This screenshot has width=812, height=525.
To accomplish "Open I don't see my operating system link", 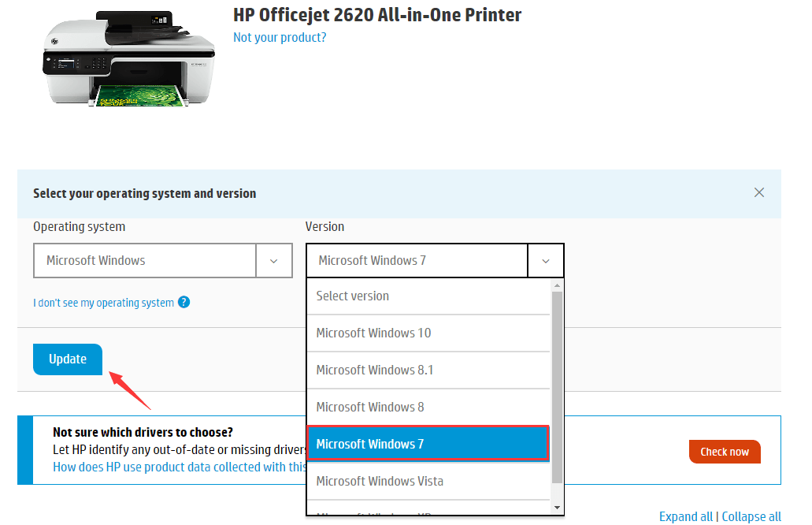I will tap(104, 303).
